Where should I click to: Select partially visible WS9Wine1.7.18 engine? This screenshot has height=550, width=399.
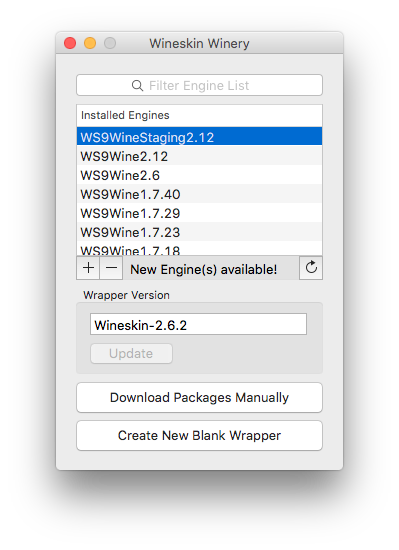click(200, 249)
